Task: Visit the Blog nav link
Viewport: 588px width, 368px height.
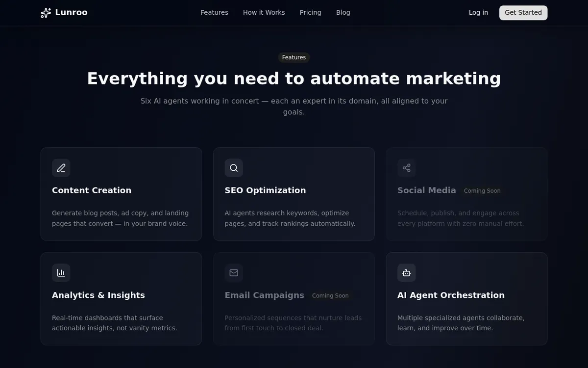Action: pyautogui.click(x=343, y=13)
